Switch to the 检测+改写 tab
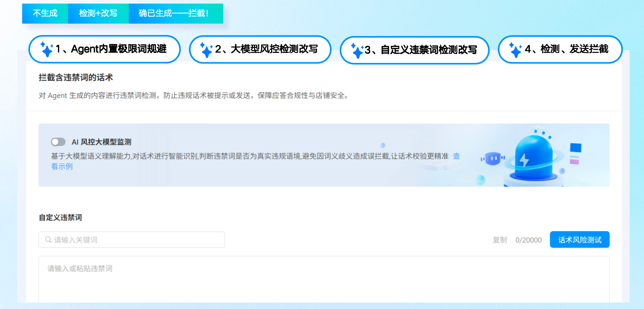The image size is (644, 309). (x=98, y=14)
